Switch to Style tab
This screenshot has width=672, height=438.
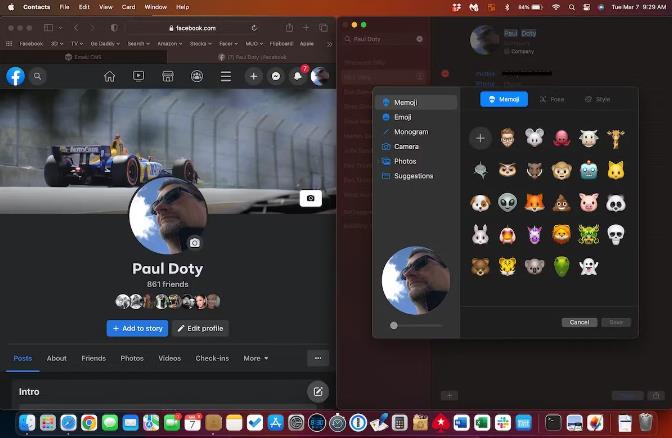[597, 99]
